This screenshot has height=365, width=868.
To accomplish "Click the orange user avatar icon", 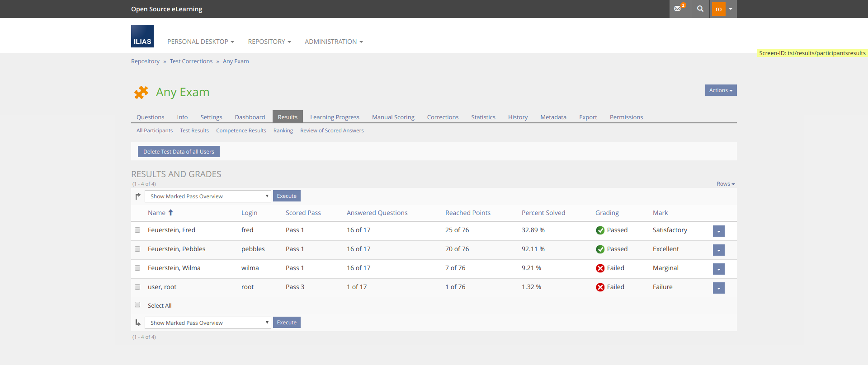I will pyautogui.click(x=718, y=9).
